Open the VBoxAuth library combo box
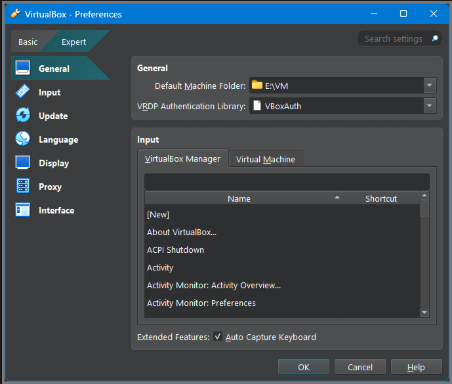Image resolution: width=452 pixels, height=384 pixels. click(343, 106)
